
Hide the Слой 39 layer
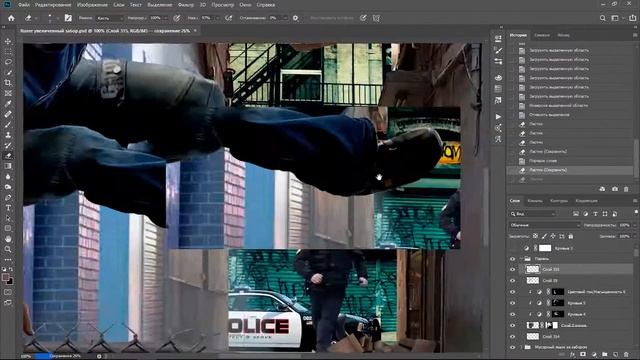513,280
